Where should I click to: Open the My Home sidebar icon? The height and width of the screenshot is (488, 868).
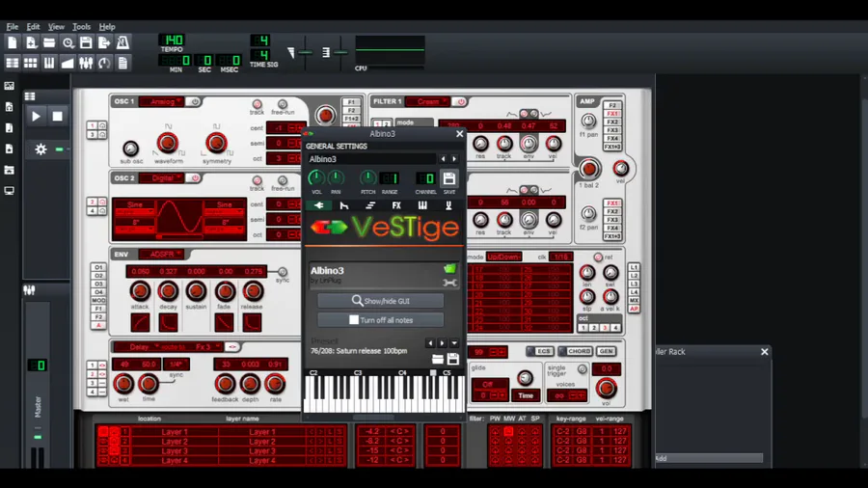9,170
